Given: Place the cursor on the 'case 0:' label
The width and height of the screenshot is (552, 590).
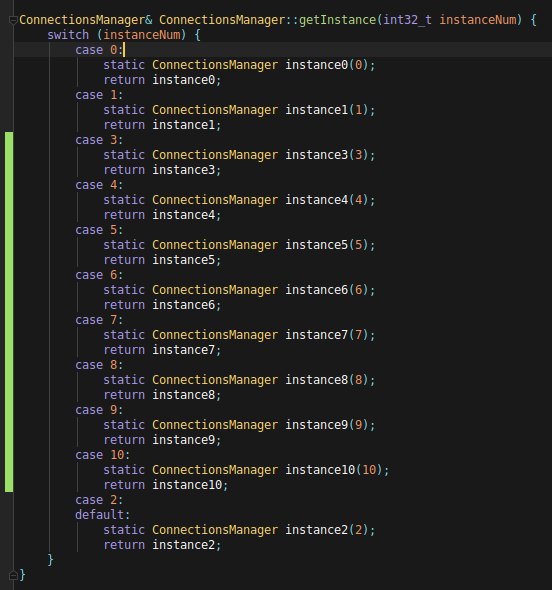Looking at the screenshot, I should coord(99,50).
